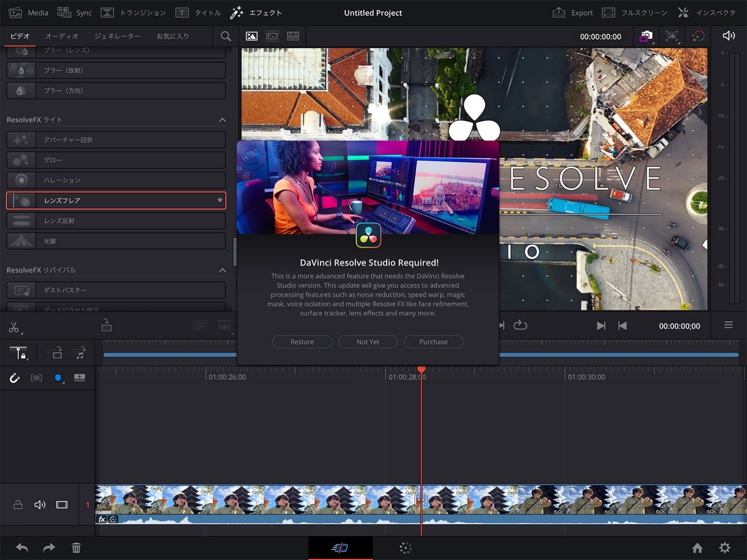Image resolution: width=747 pixels, height=560 pixels.
Task: Jump to next clip edit
Action: 601,326
